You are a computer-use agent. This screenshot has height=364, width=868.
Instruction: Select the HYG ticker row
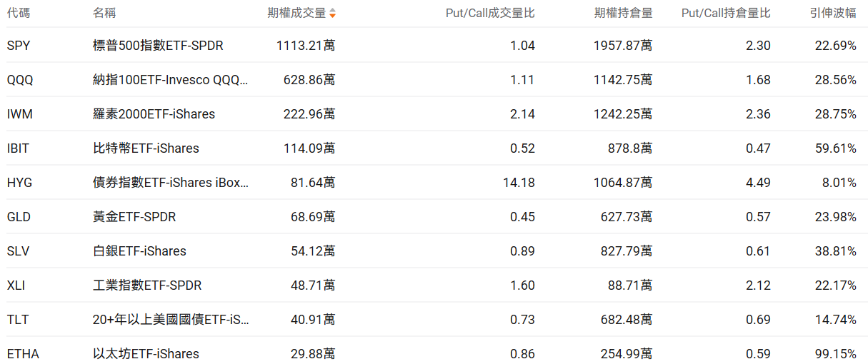point(19,183)
